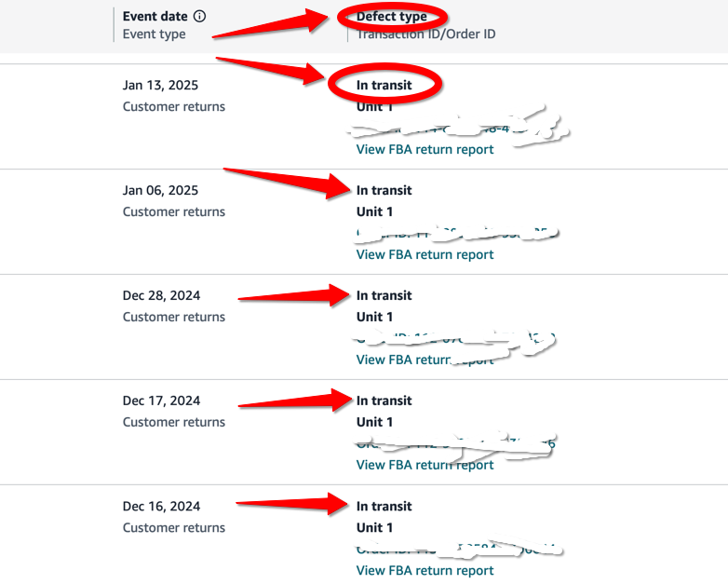The image size is (728, 584).
Task: Open FBA return report for Dec 28, 2024
Action: pyautogui.click(x=425, y=360)
